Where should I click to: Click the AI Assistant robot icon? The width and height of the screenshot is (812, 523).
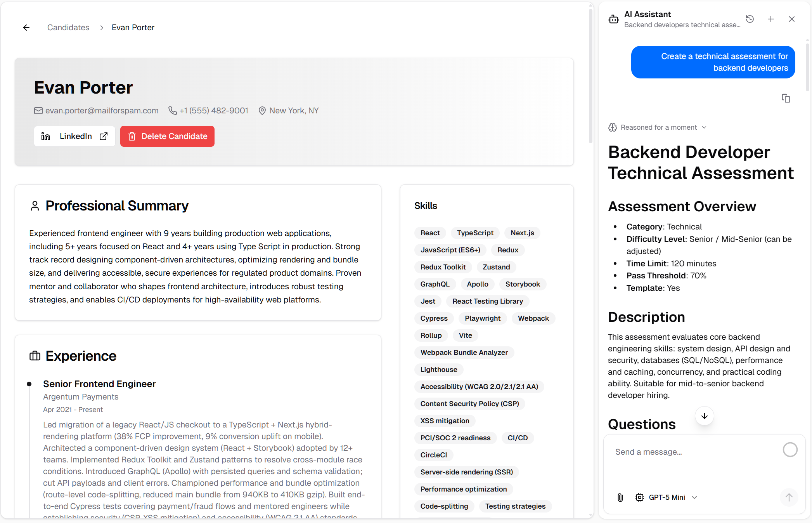614,19
